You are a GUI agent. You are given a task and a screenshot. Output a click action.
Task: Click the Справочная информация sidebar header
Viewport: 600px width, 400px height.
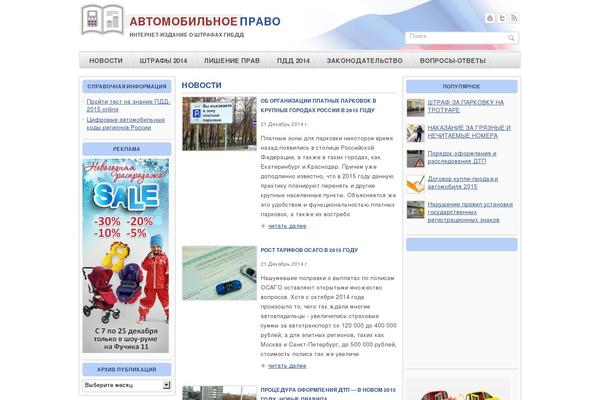(127, 87)
